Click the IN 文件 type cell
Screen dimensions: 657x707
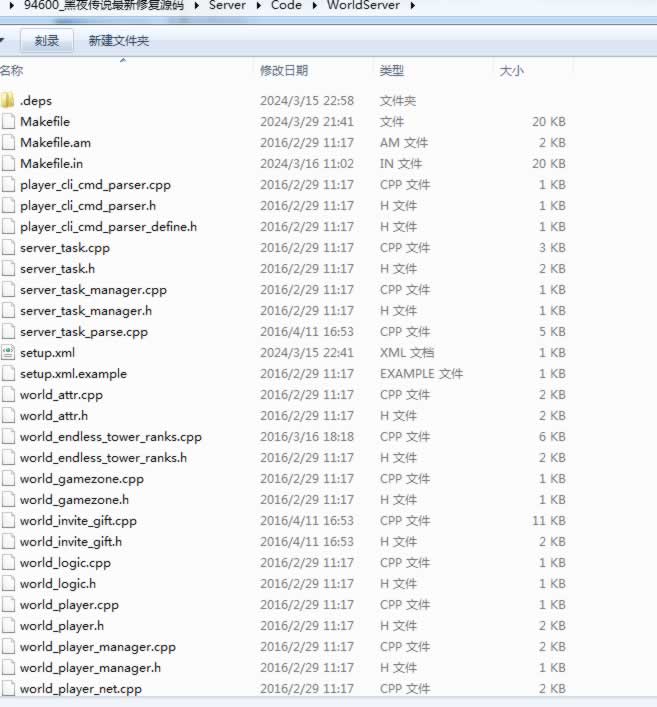(400, 164)
